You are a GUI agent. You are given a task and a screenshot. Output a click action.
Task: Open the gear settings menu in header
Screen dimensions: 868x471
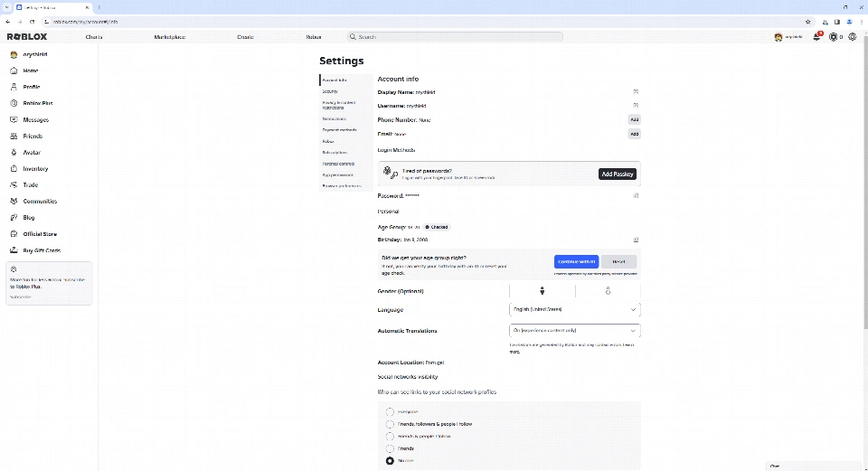coord(853,37)
